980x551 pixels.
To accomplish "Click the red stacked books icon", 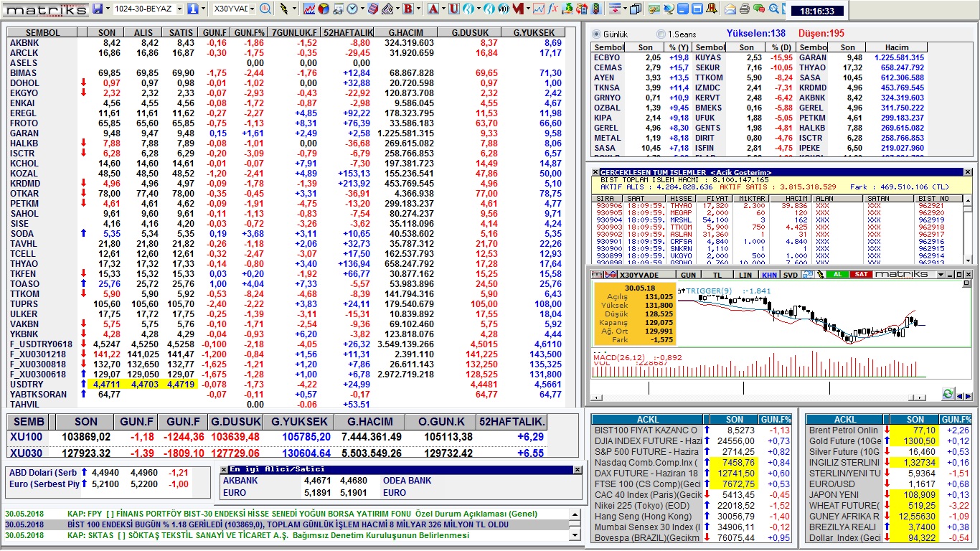I will (x=373, y=9).
